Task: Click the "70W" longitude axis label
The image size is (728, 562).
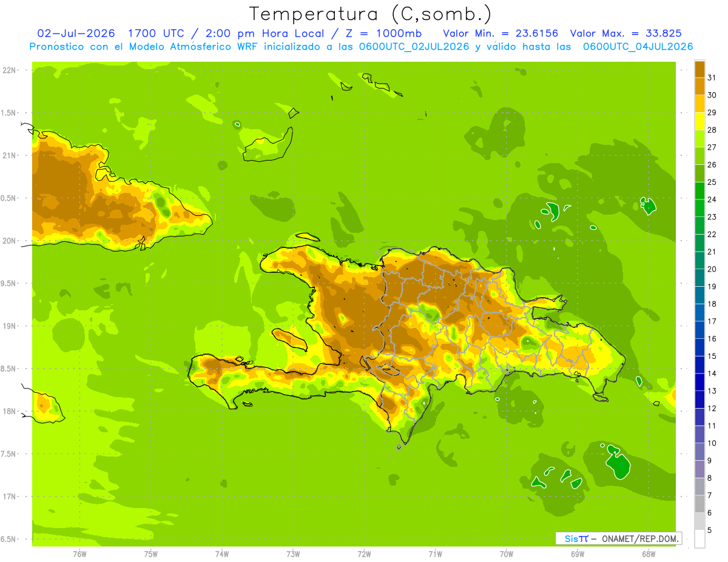Action: click(507, 554)
